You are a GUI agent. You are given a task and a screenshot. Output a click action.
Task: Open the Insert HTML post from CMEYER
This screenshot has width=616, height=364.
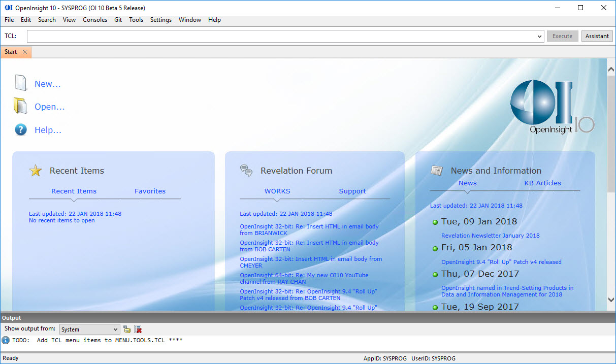(311, 262)
